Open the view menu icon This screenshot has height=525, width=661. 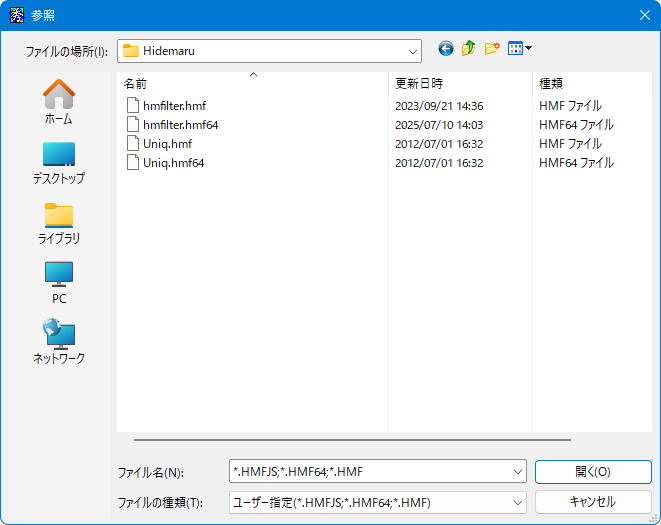pyautogui.click(x=515, y=48)
